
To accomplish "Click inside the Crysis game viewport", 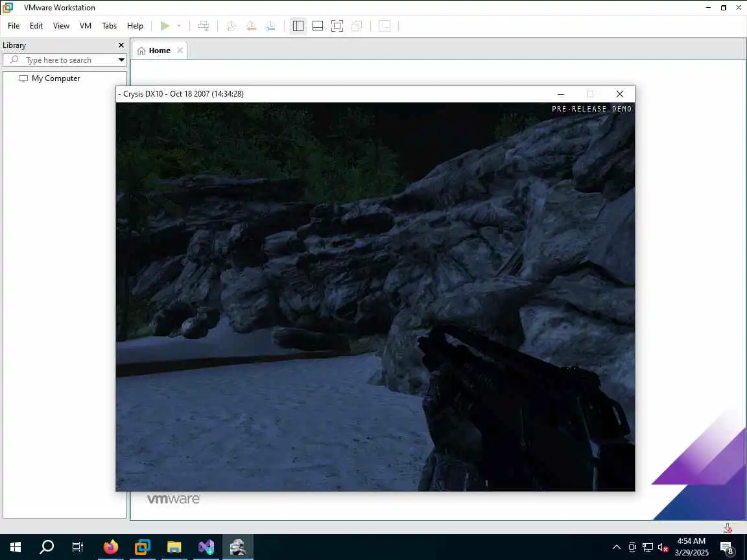I will [x=375, y=297].
